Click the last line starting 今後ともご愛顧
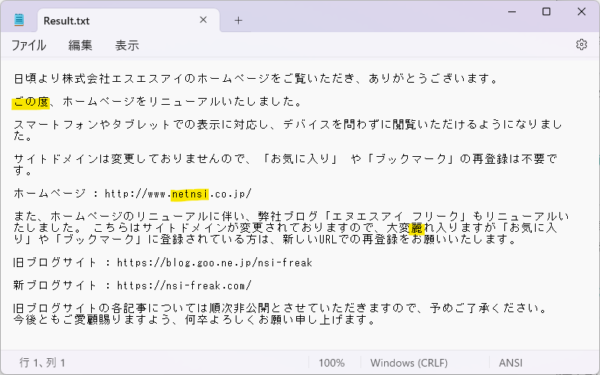 (195, 320)
